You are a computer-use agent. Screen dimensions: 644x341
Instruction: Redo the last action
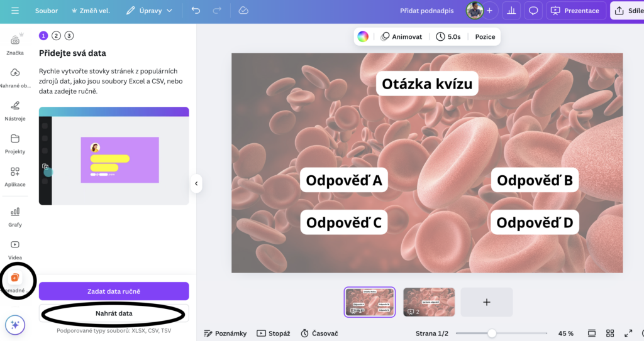[x=217, y=11]
